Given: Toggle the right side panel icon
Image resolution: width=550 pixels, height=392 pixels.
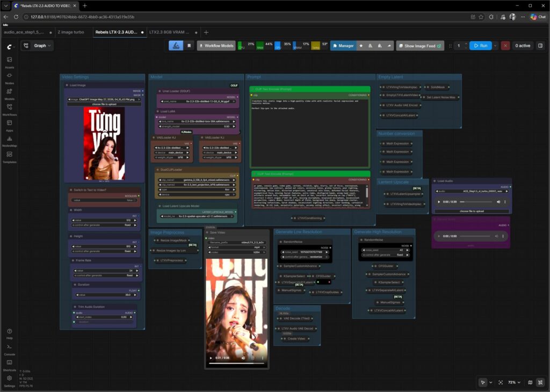Looking at the screenshot, I should point(540,46).
